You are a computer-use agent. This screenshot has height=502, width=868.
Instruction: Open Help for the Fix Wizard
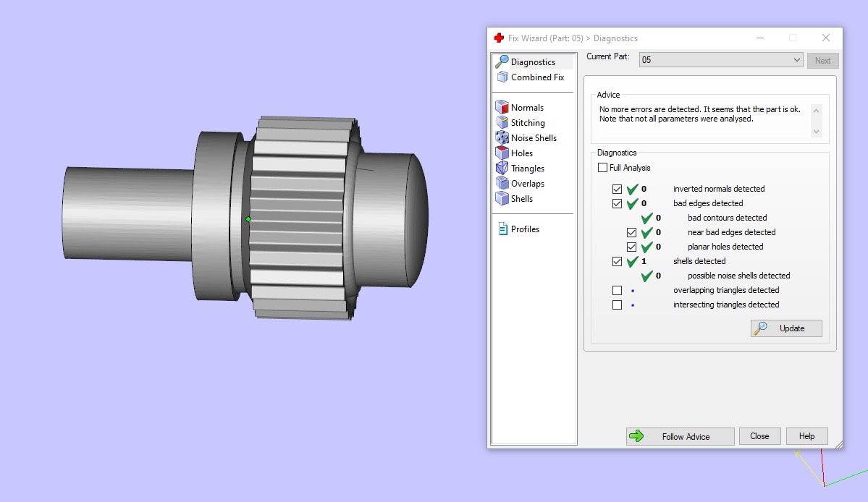pyautogui.click(x=806, y=436)
